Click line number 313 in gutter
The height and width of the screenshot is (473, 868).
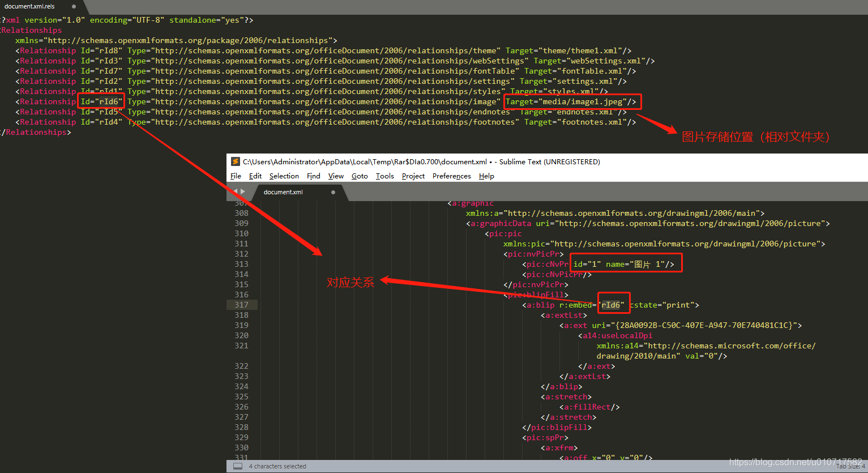coord(241,264)
